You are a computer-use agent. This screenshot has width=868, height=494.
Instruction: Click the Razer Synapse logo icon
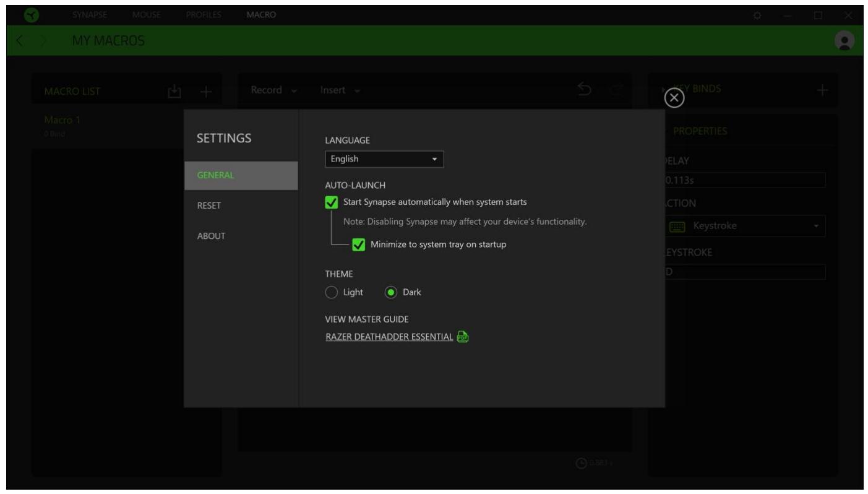click(31, 14)
